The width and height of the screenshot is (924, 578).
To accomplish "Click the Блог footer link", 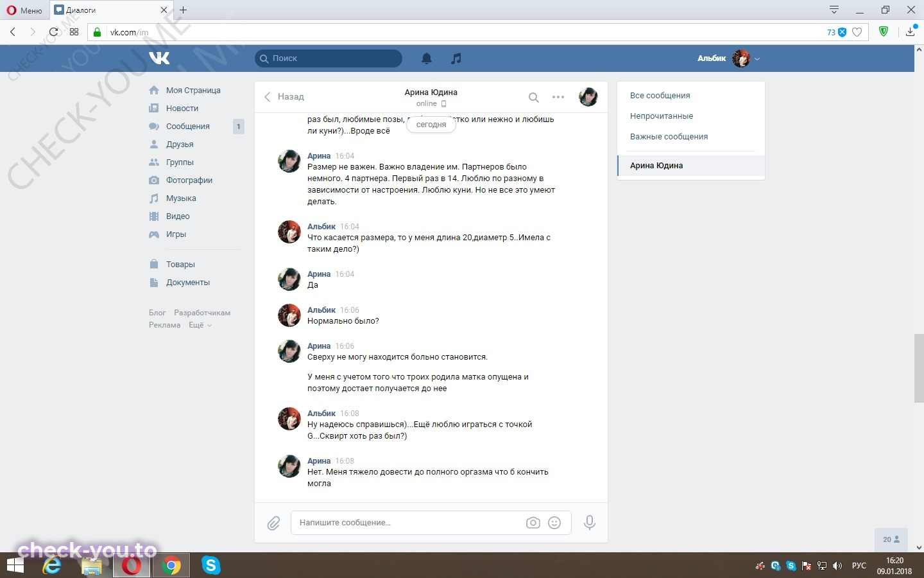I will pos(157,313).
